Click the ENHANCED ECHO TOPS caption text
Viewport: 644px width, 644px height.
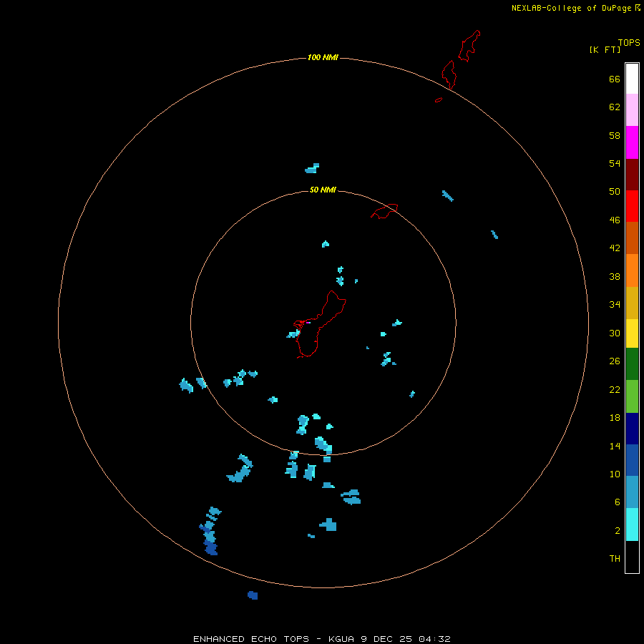(x=251, y=639)
